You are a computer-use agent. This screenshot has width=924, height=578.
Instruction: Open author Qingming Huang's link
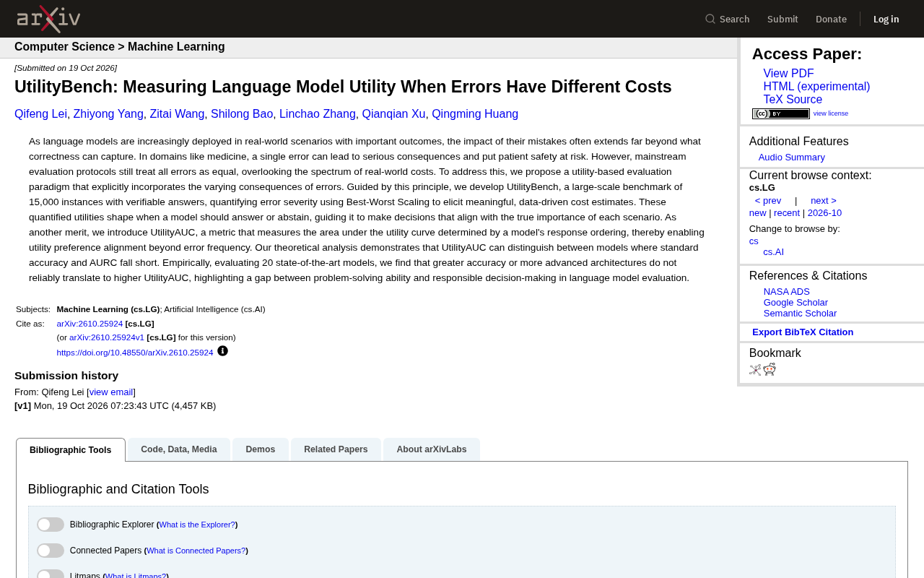[x=475, y=114]
